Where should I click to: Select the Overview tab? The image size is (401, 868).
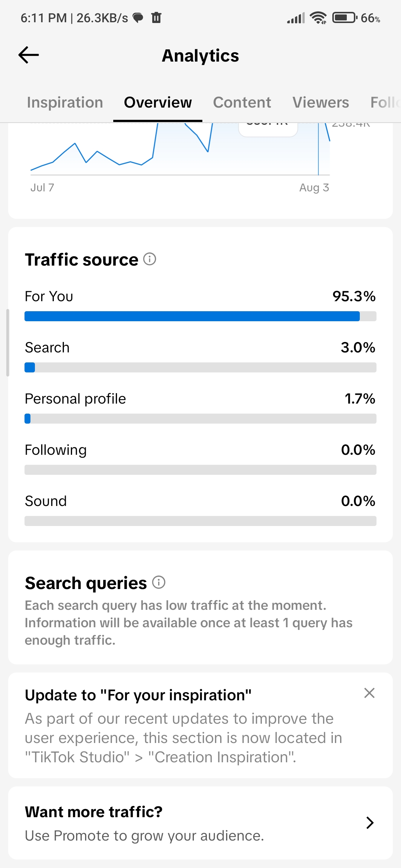[x=158, y=102]
